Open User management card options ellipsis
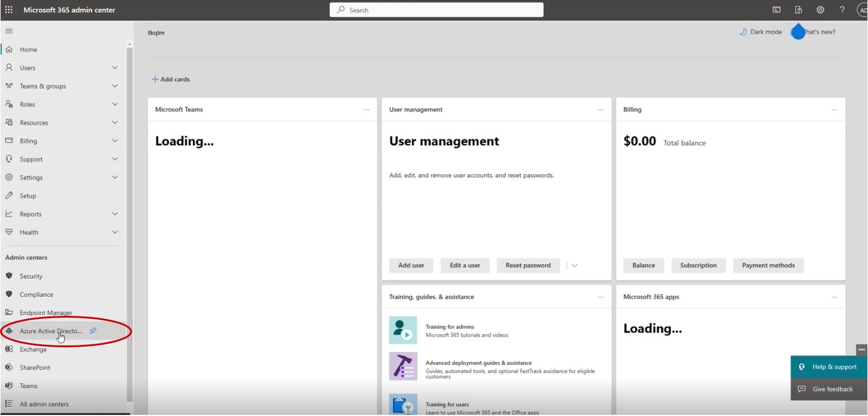 [600, 110]
